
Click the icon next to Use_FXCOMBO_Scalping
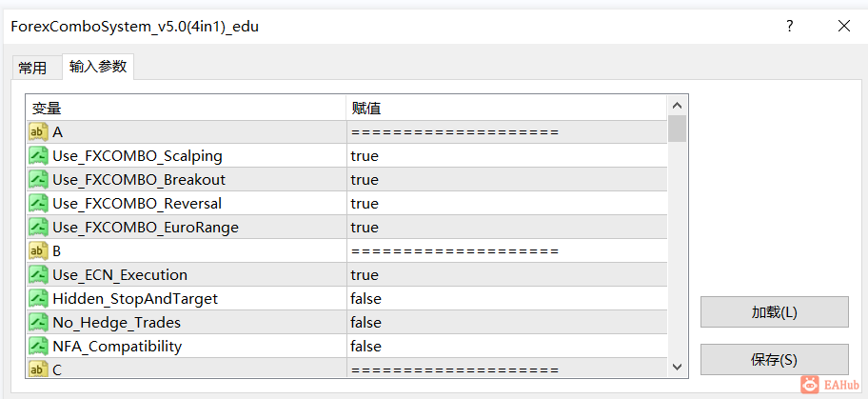click(x=38, y=156)
